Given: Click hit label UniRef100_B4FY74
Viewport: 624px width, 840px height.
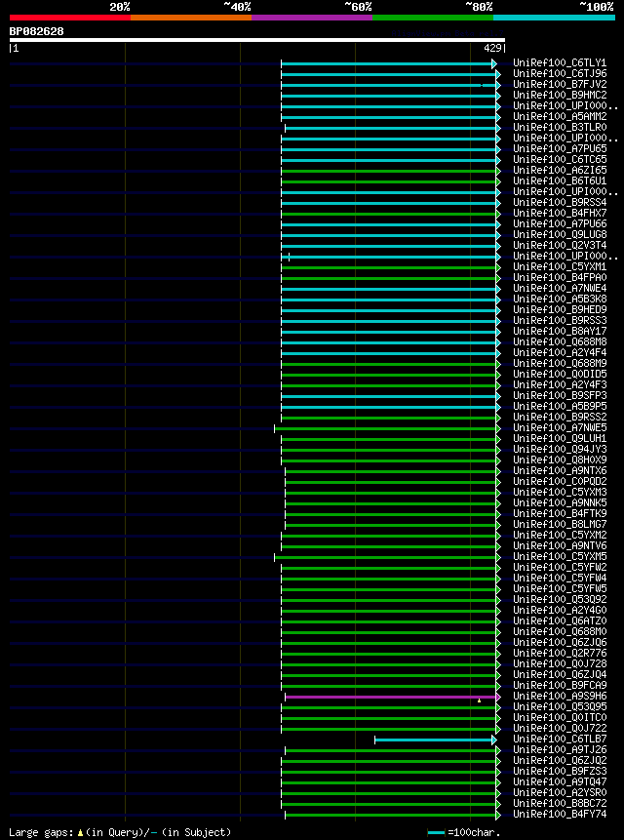Looking at the screenshot, I should [x=560, y=814].
